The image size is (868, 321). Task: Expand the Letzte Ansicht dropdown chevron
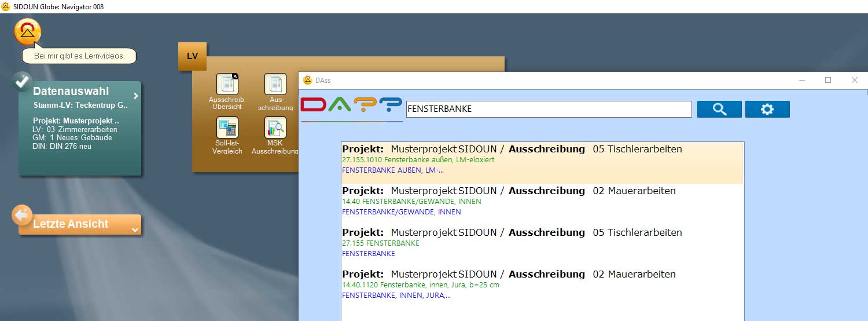point(135,230)
